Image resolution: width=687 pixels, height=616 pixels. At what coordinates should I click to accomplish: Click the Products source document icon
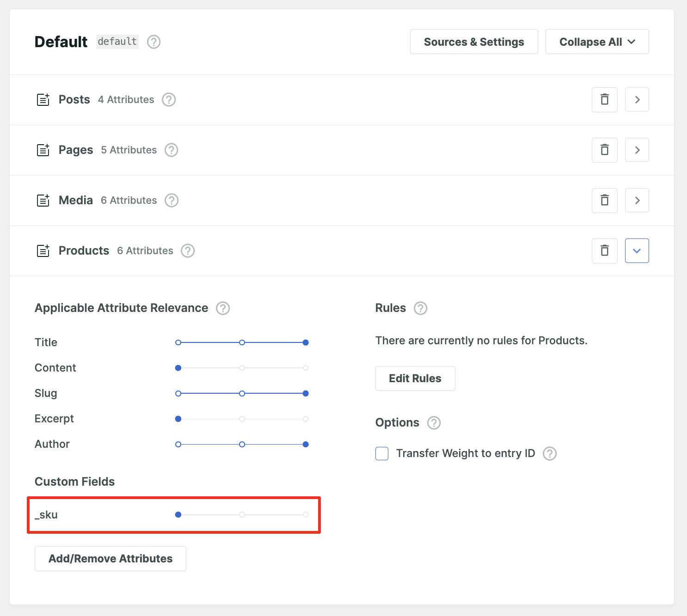coord(43,251)
